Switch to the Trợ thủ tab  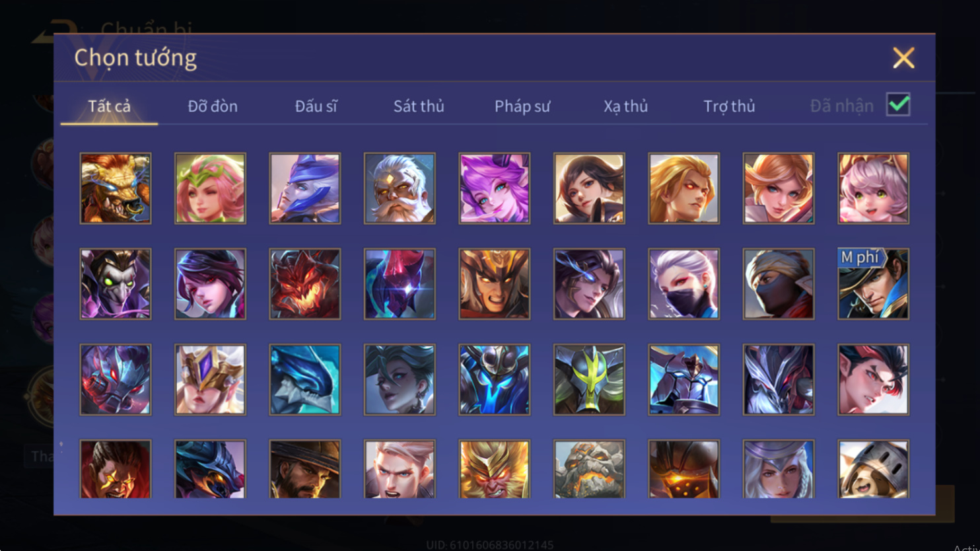click(x=729, y=106)
